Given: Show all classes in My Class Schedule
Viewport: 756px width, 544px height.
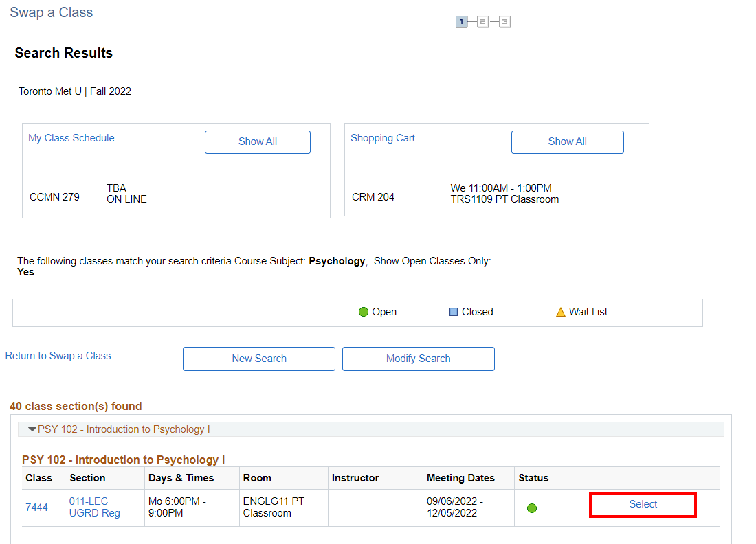Looking at the screenshot, I should tap(258, 141).
